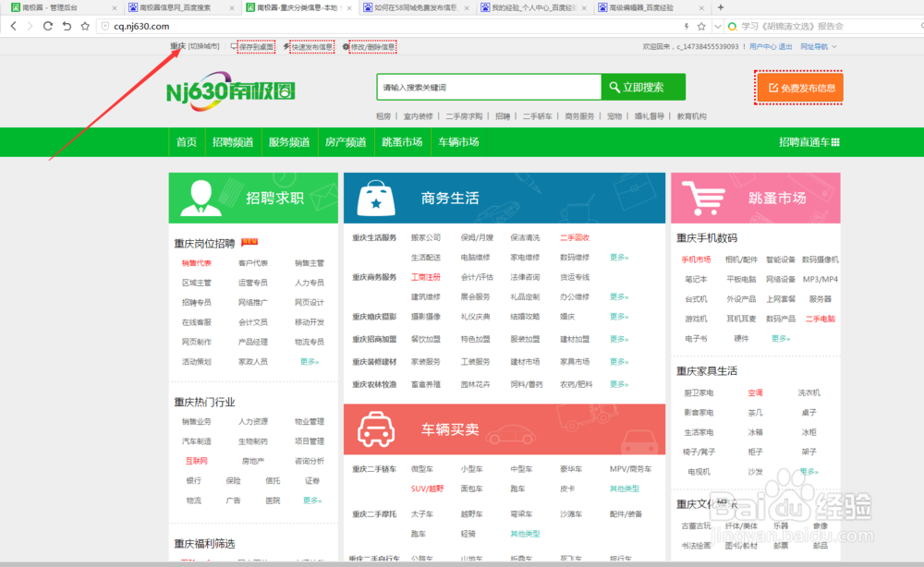Click the gear icon beside 修改/删除信息
Screen dimensions: 924x567
click(x=346, y=46)
